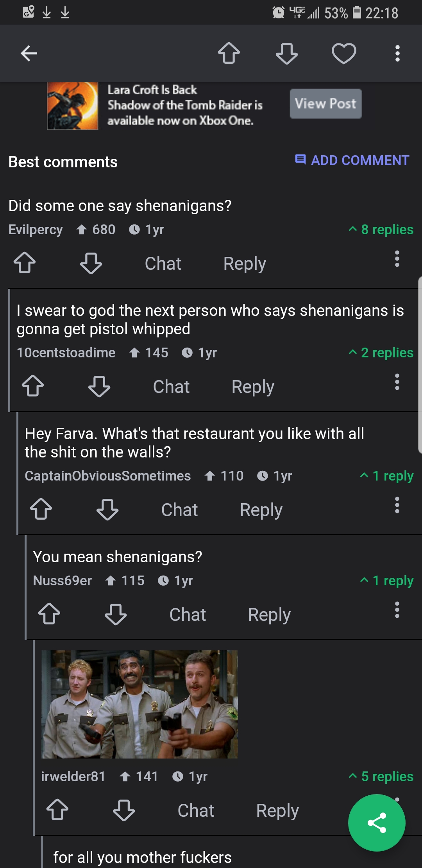Downvote the 10centstoadime comment

point(99,386)
